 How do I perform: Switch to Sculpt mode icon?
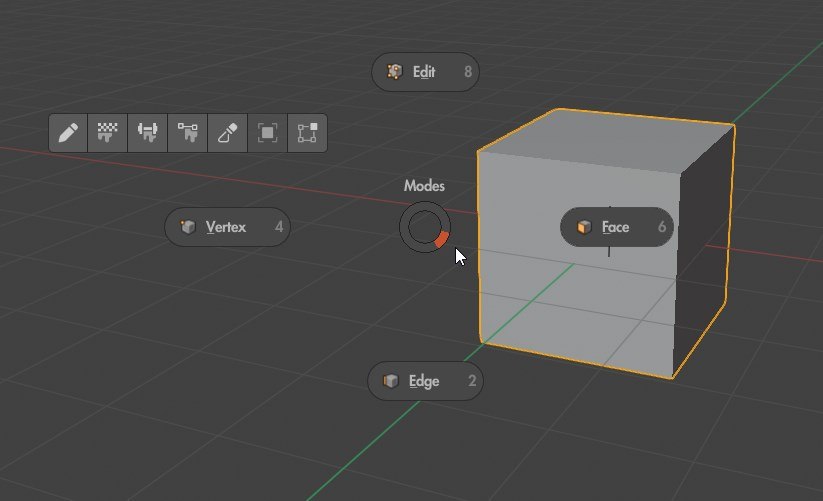[228, 133]
